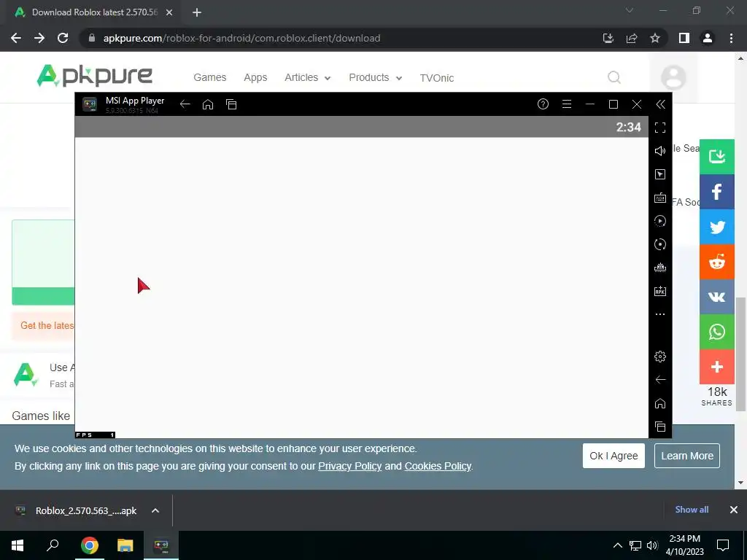The image size is (747, 560).
Task: Bookmark this page with star icon
Action: pos(655,38)
